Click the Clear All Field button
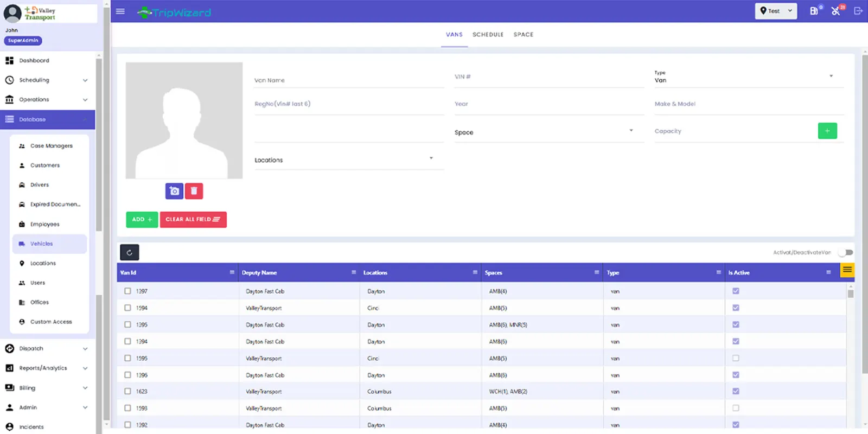Image resolution: width=868 pixels, height=434 pixels. [x=193, y=220]
